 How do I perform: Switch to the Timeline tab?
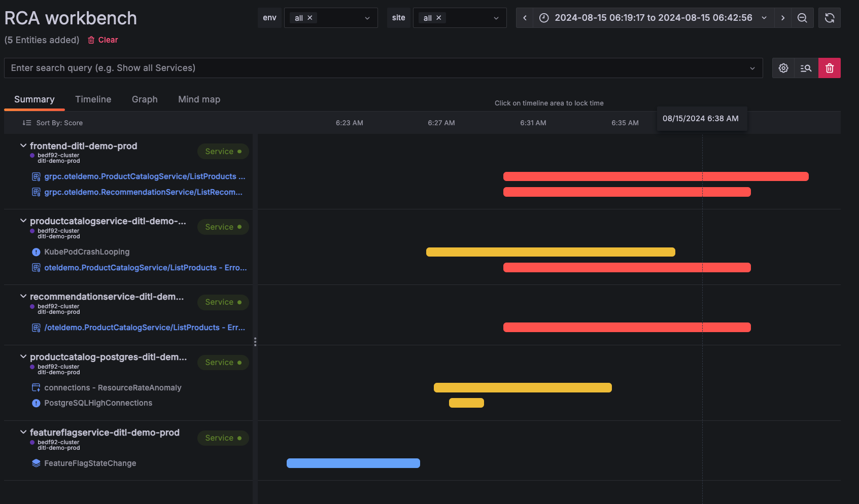93,99
